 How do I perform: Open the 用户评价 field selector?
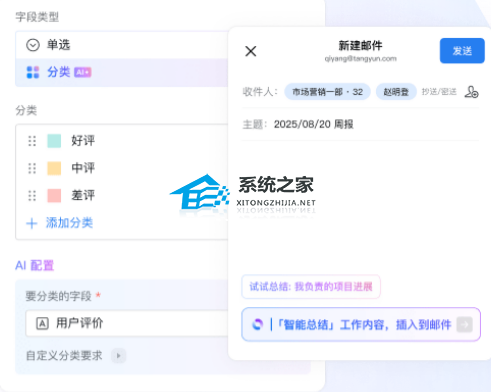coord(127,323)
